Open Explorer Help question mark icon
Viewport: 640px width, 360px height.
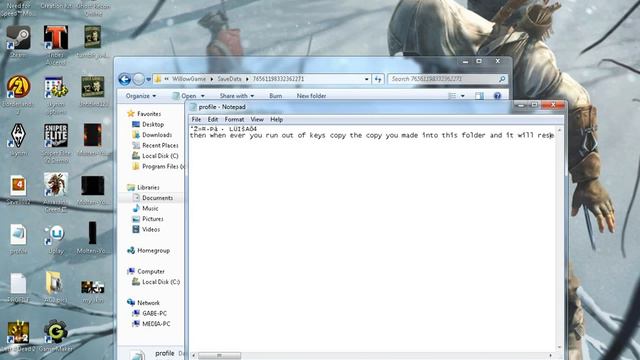[497, 96]
